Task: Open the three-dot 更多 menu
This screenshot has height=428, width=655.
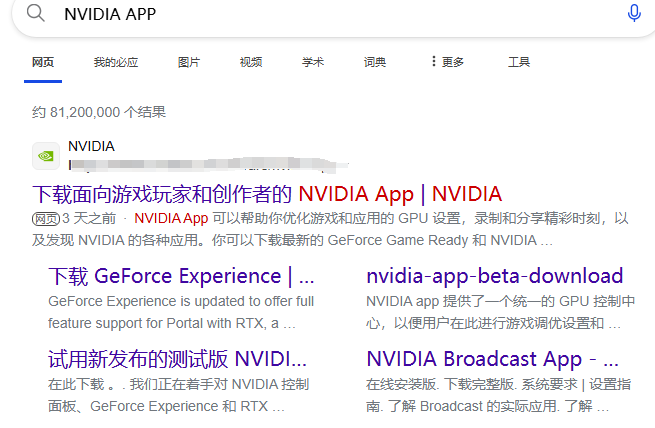Action: (x=448, y=62)
